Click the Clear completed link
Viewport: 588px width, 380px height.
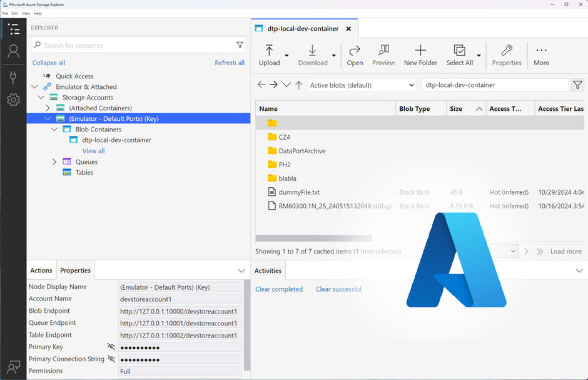(x=279, y=289)
